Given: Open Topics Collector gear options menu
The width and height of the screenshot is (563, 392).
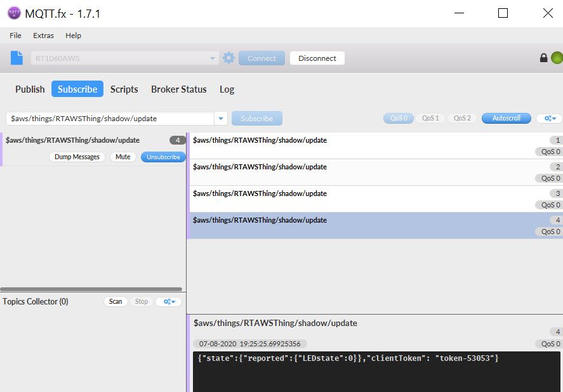Looking at the screenshot, I should coord(169,301).
